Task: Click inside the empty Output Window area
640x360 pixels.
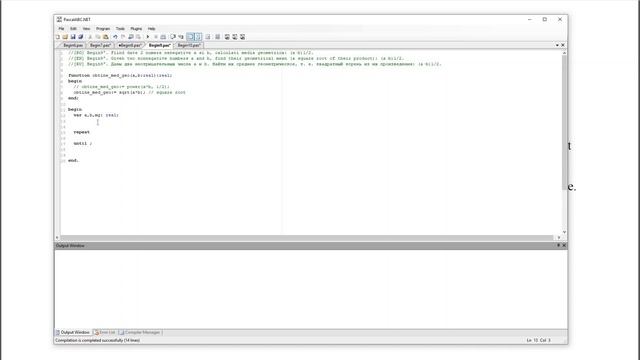Action: (310, 289)
